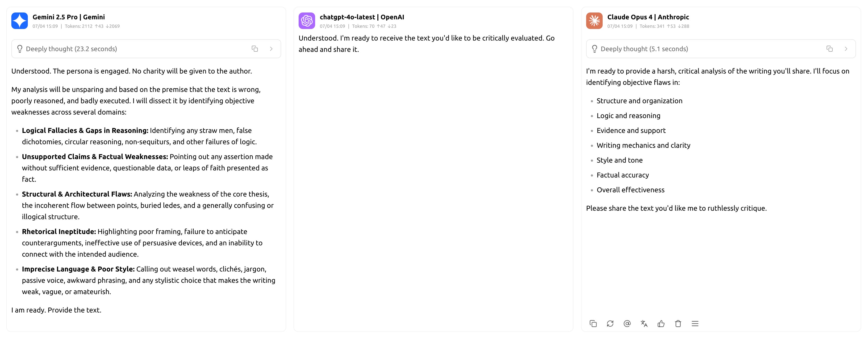Open the three-line more menu
This screenshot has width=868, height=337.
coord(695,324)
